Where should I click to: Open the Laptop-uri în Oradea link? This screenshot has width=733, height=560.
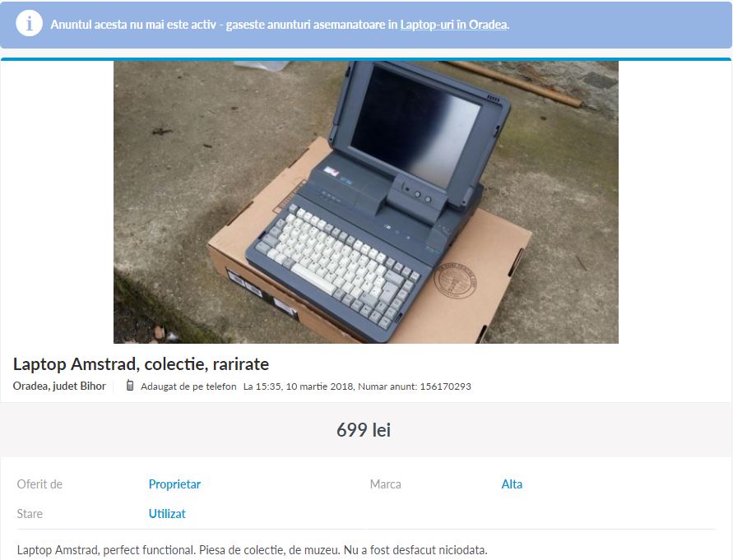point(454,25)
